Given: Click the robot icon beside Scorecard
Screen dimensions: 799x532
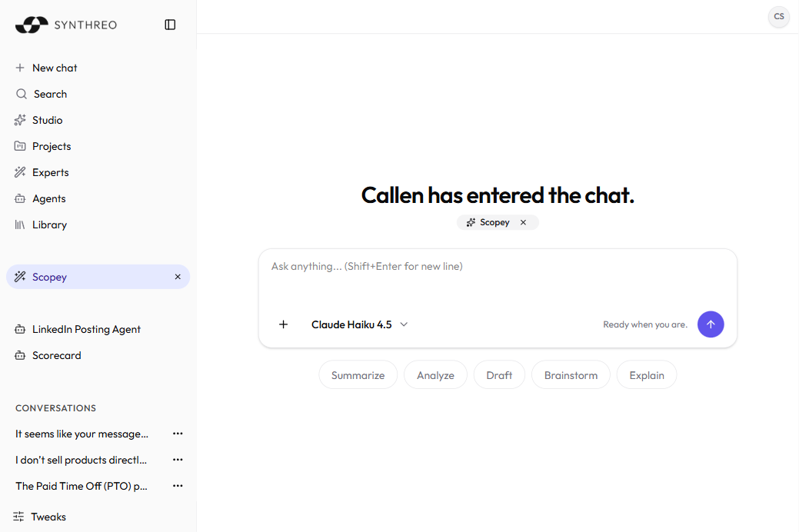Looking at the screenshot, I should [20, 356].
